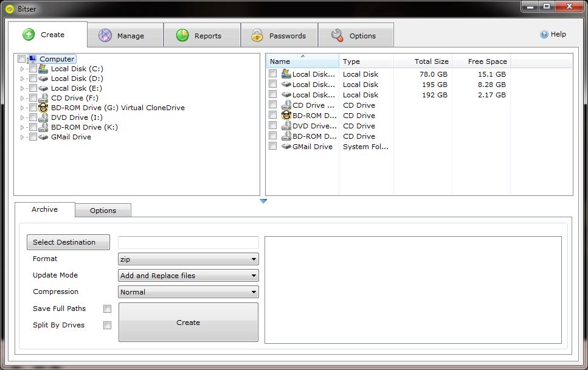Click the Computer icon in the tree
This screenshot has height=370, width=588.
(32, 59)
